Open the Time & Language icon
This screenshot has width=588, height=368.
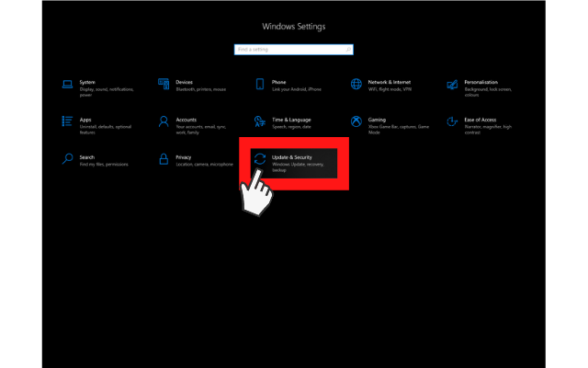pyautogui.click(x=260, y=121)
